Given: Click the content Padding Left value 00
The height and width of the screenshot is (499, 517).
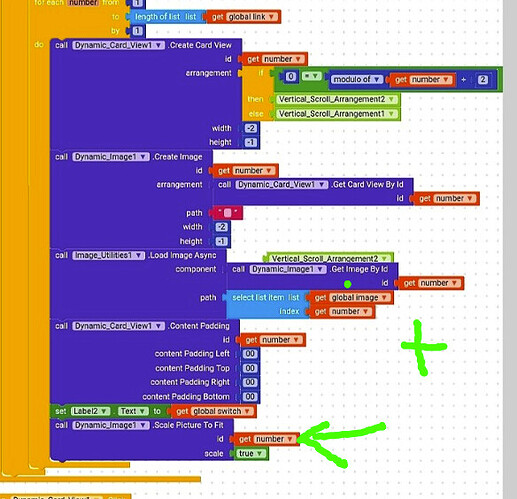Looking at the screenshot, I should tap(250, 354).
